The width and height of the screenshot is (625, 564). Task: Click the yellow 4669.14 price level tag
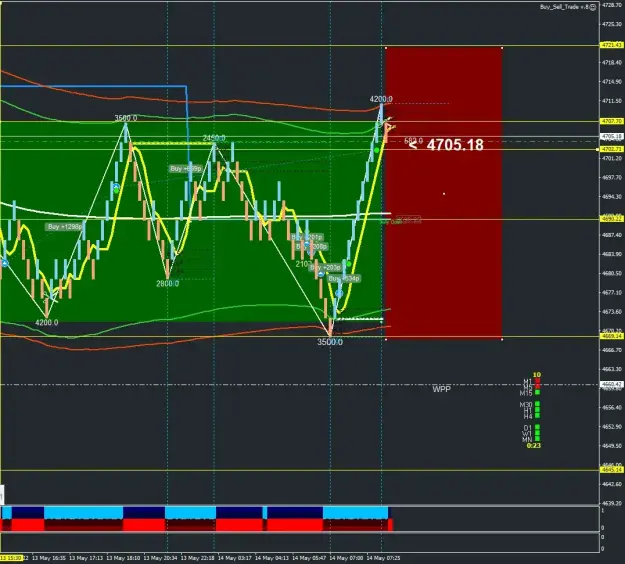coord(612,336)
